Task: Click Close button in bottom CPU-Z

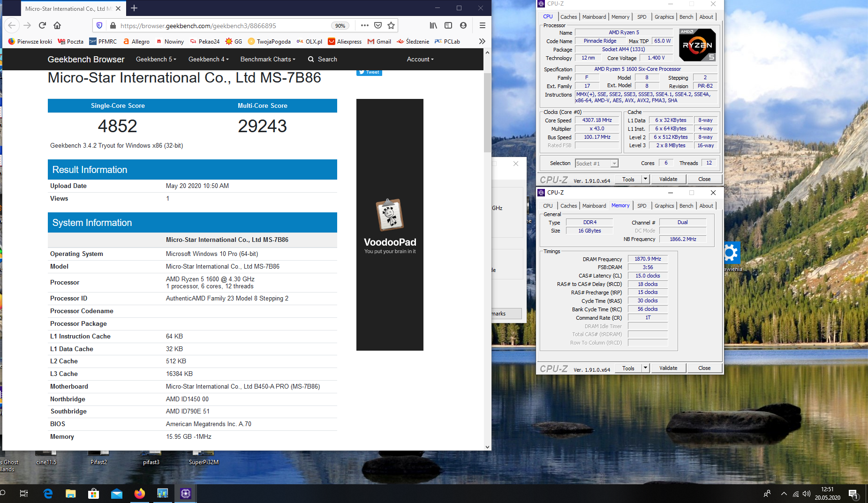Action: tap(704, 368)
